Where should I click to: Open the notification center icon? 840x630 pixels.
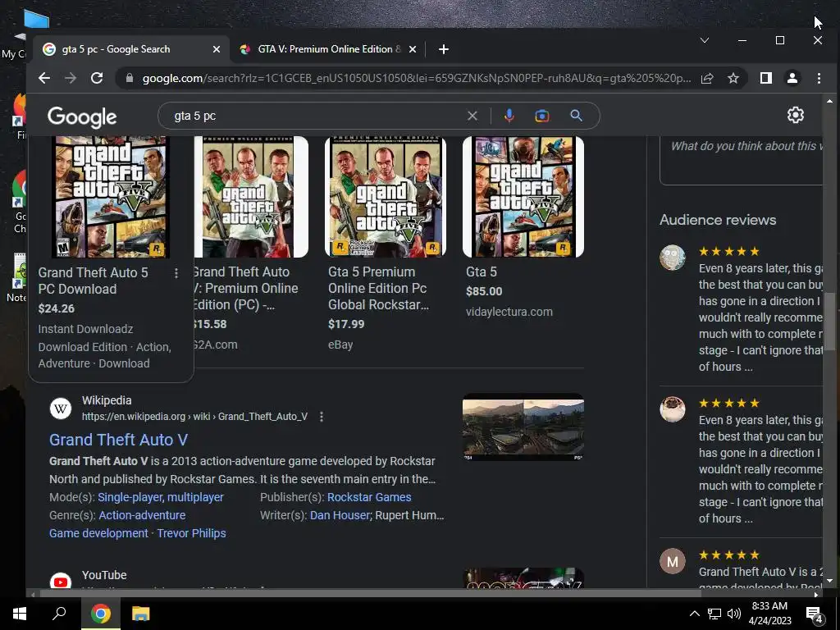point(815,614)
